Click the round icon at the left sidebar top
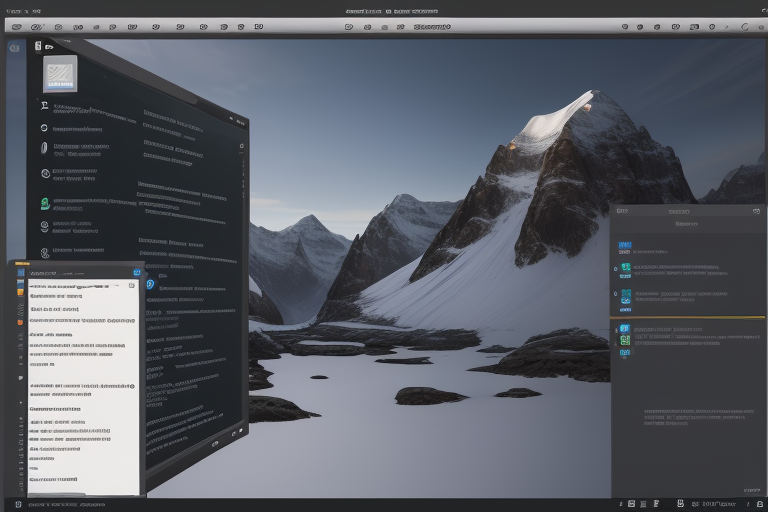The height and width of the screenshot is (512, 768). (x=14, y=47)
